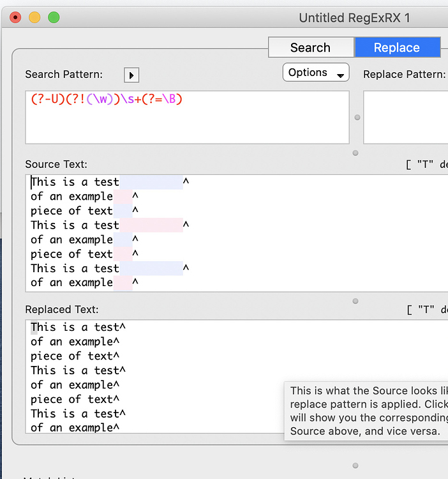The image size is (448, 479).
Task: Click the green zoom window button
Action: click(54, 17)
